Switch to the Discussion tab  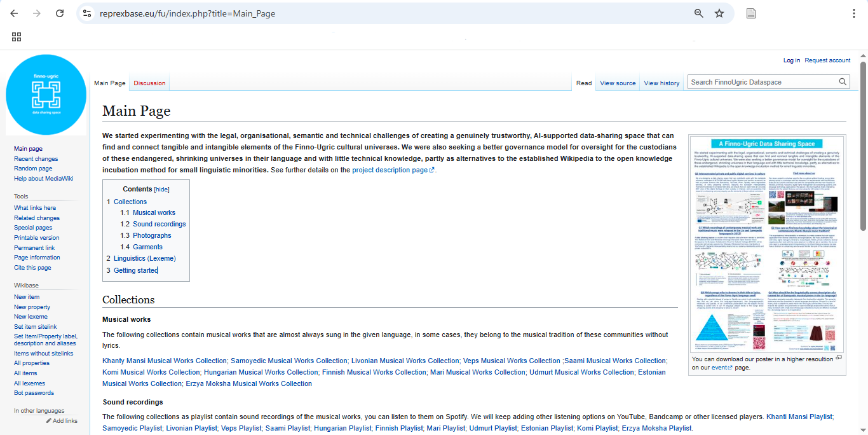coord(149,83)
